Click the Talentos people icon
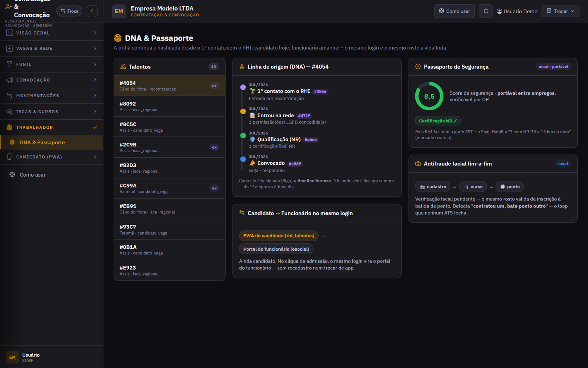The width and height of the screenshot is (588, 368). [123, 67]
